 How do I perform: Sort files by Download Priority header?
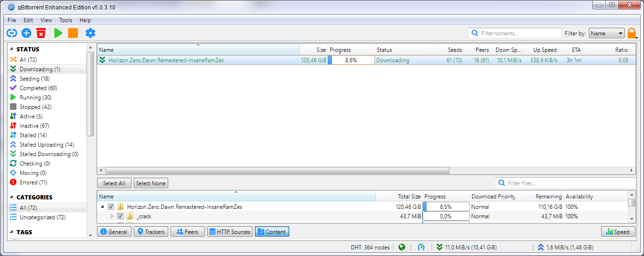493,196
